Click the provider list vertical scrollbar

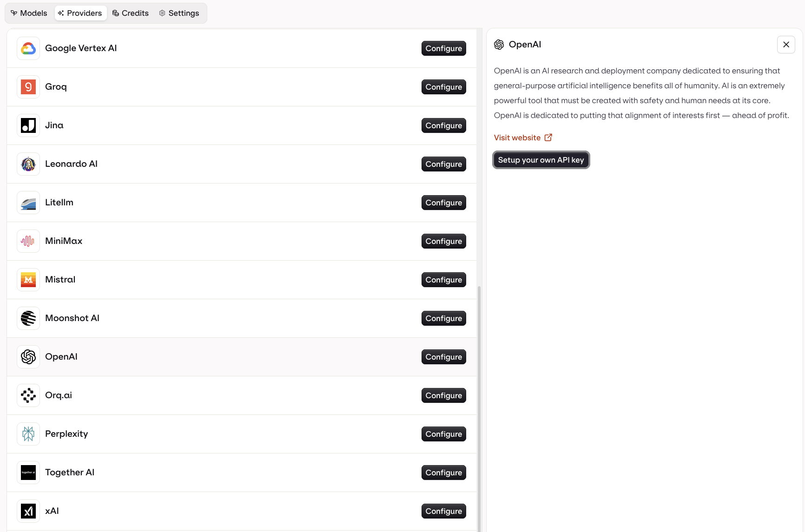click(x=479, y=408)
